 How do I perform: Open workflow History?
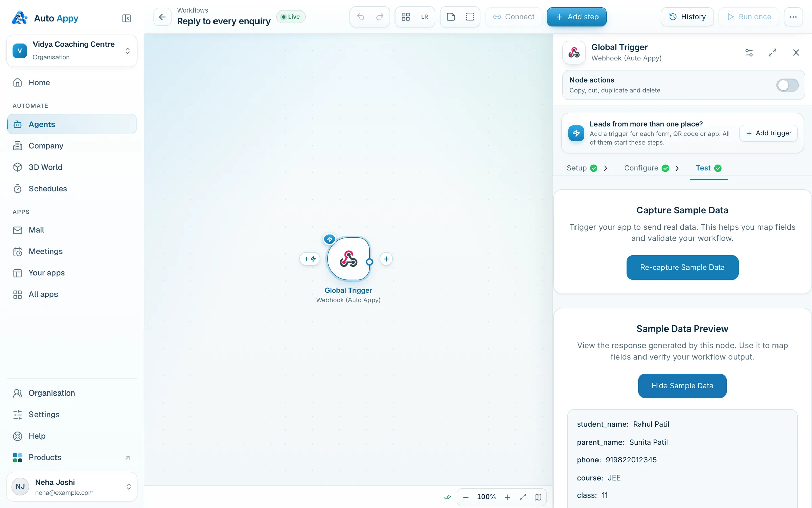point(687,17)
